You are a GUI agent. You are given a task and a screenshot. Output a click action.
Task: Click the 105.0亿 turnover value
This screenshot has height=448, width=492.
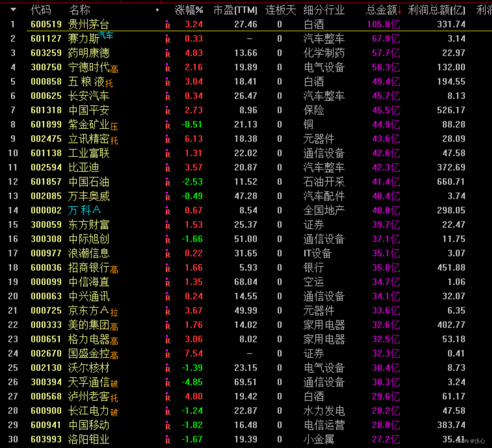pyautogui.click(x=384, y=24)
